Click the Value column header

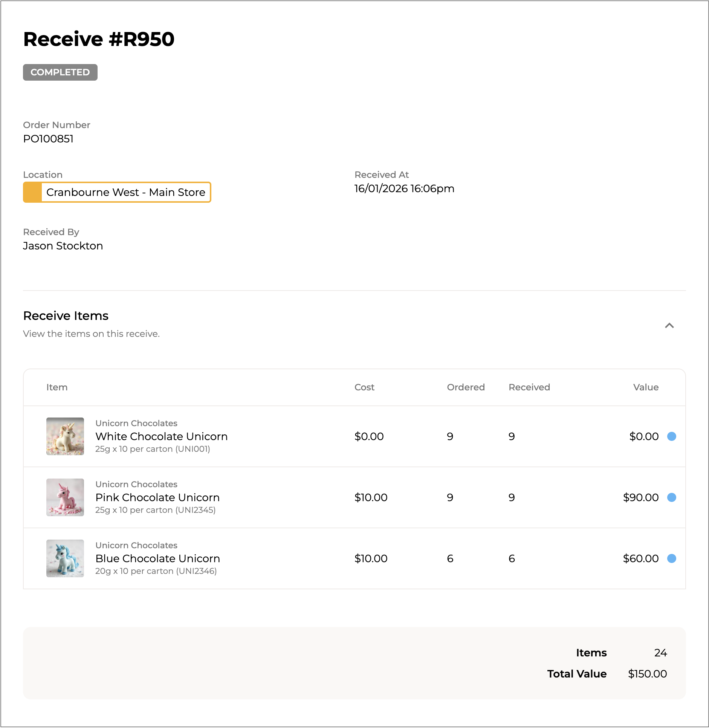pyautogui.click(x=646, y=387)
